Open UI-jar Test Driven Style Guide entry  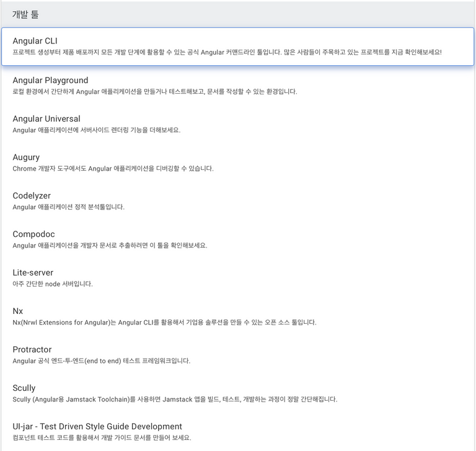[237, 432]
